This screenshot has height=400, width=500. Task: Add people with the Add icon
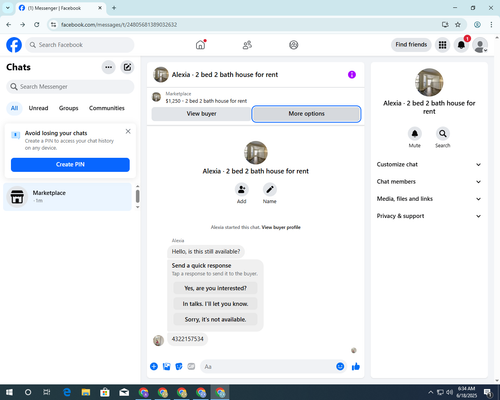(242, 190)
